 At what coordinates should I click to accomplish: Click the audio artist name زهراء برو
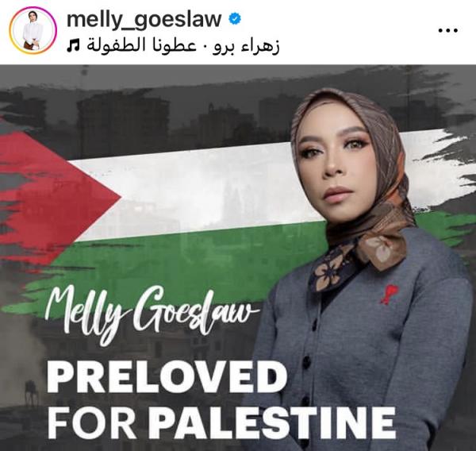246,46
